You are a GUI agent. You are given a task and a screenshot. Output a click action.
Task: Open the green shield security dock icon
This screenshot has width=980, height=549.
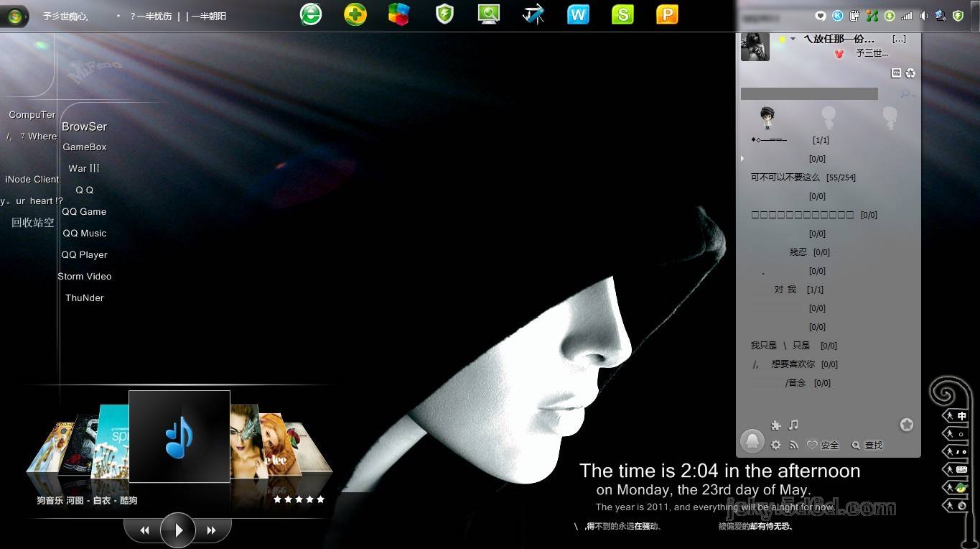(x=445, y=14)
